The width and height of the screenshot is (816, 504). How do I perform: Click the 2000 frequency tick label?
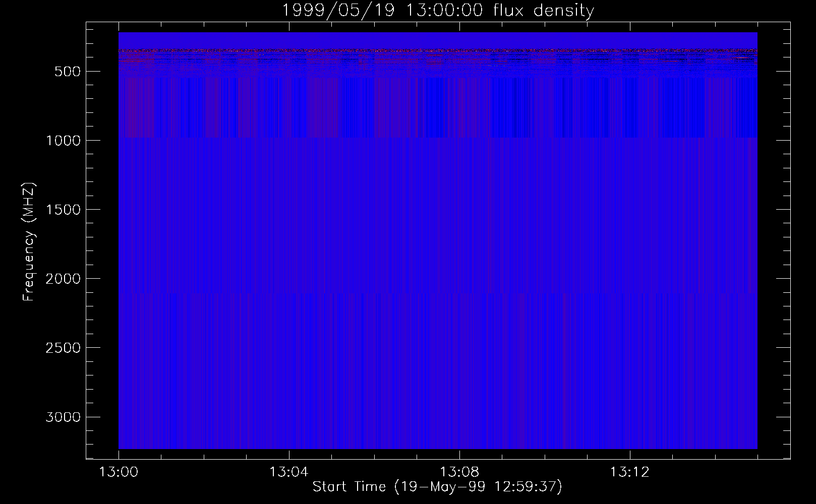pyautogui.click(x=63, y=279)
